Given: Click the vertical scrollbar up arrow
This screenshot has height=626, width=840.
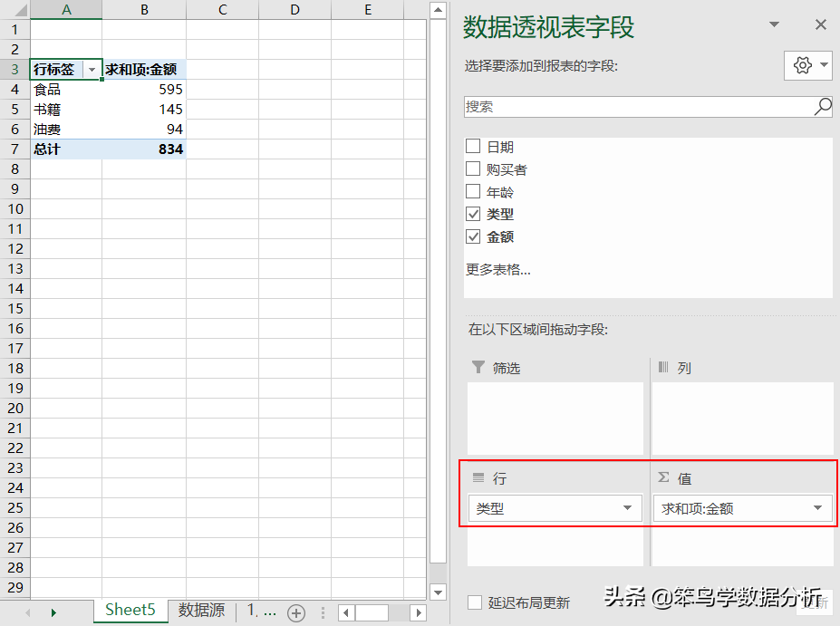Looking at the screenshot, I should click(x=439, y=10).
